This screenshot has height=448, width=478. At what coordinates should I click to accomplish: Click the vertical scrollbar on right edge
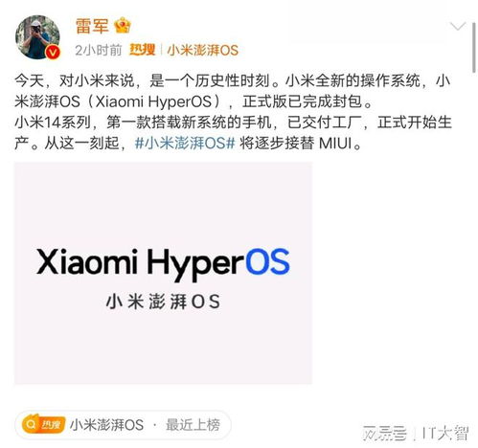474,48
